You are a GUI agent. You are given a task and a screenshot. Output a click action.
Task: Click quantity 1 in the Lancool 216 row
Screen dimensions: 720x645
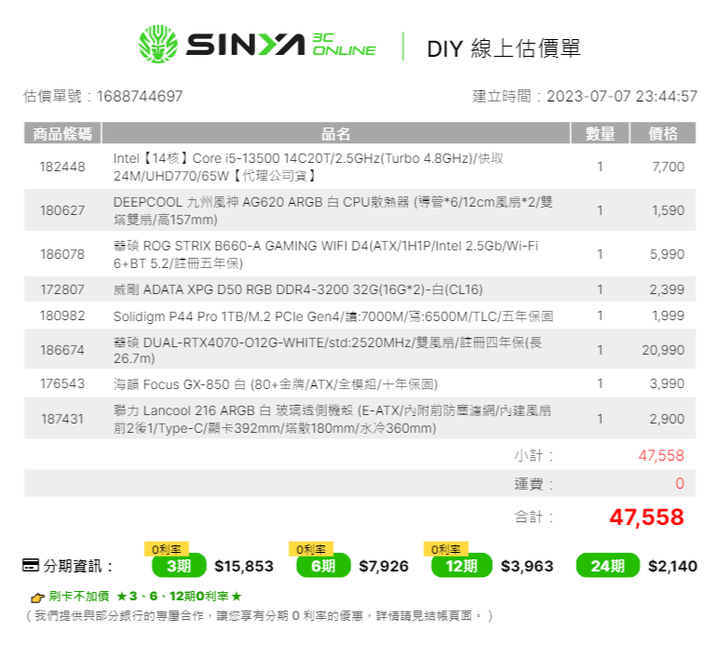tap(600, 419)
